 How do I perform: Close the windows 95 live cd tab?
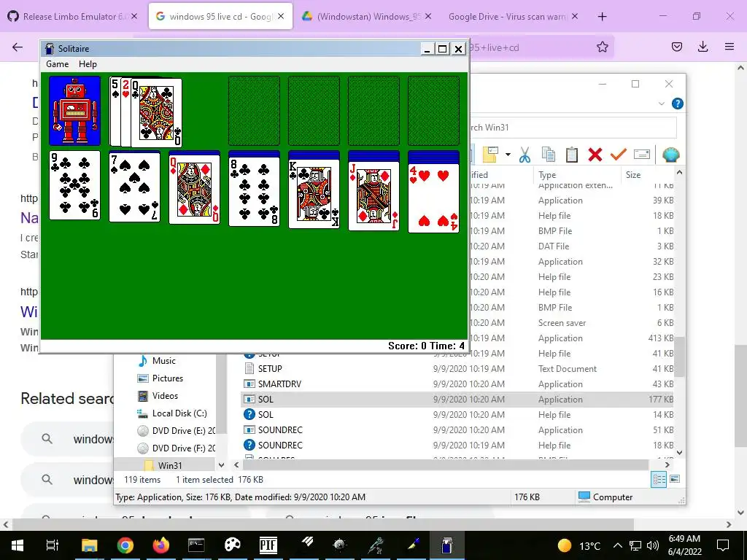click(x=281, y=16)
